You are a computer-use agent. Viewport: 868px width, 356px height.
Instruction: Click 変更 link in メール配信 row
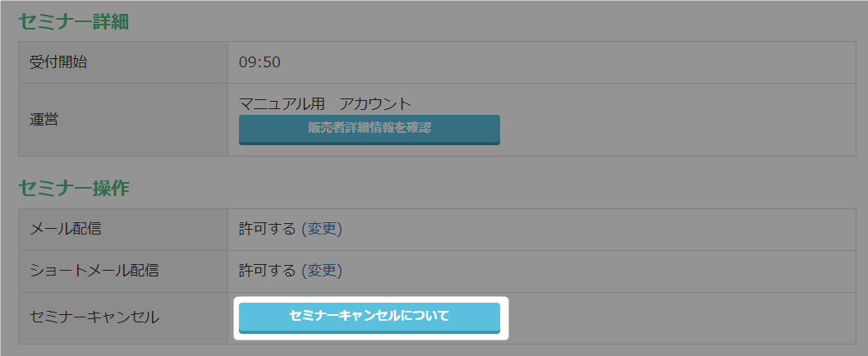pyautogui.click(x=322, y=229)
